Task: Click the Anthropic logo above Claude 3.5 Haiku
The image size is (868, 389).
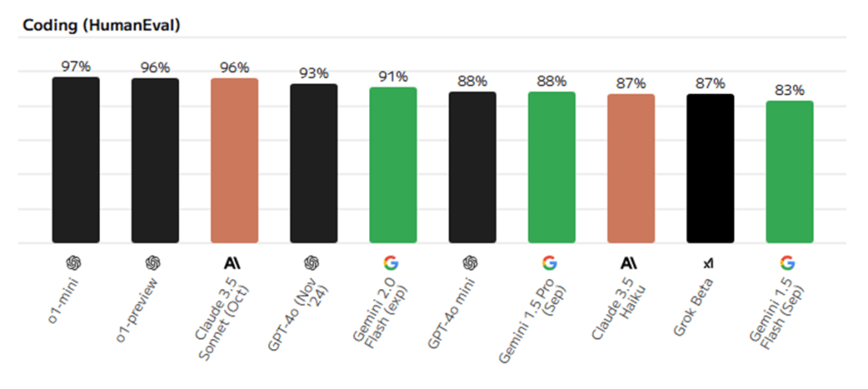Action: pos(630,263)
